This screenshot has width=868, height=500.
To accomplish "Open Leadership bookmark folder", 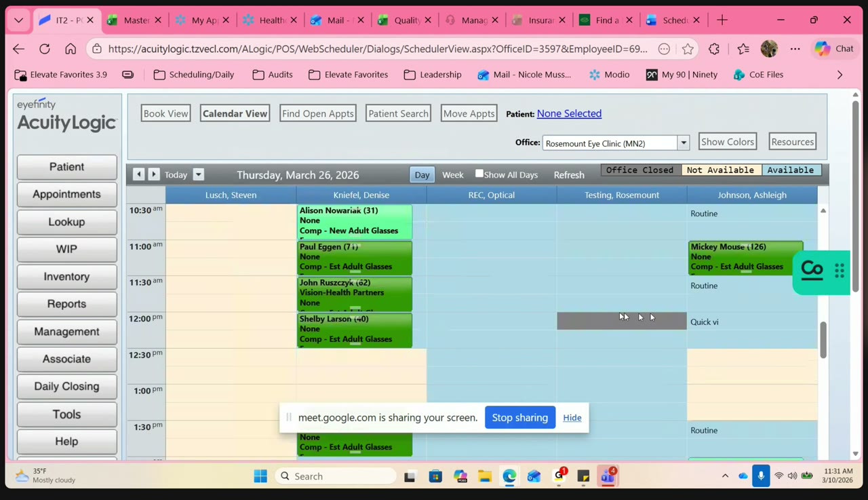I will 433,75.
